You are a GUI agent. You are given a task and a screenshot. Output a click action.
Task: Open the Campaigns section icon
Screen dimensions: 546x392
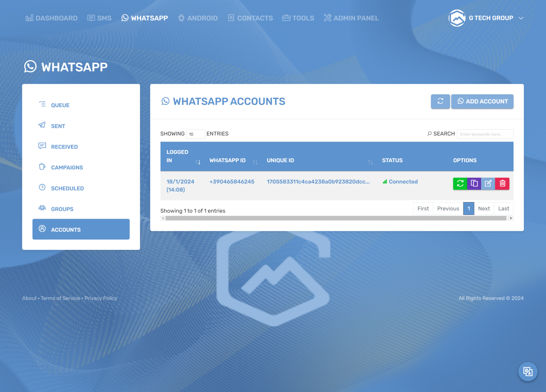point(42,167)
